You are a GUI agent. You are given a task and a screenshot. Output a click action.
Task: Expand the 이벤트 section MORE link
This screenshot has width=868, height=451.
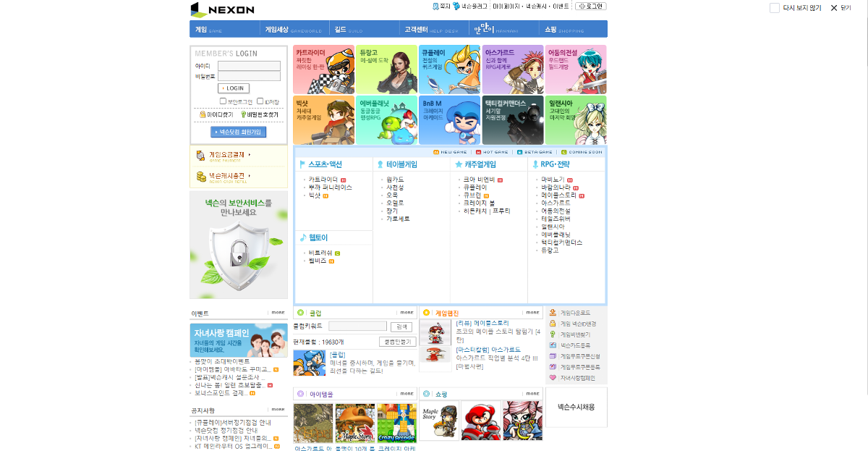278,313
